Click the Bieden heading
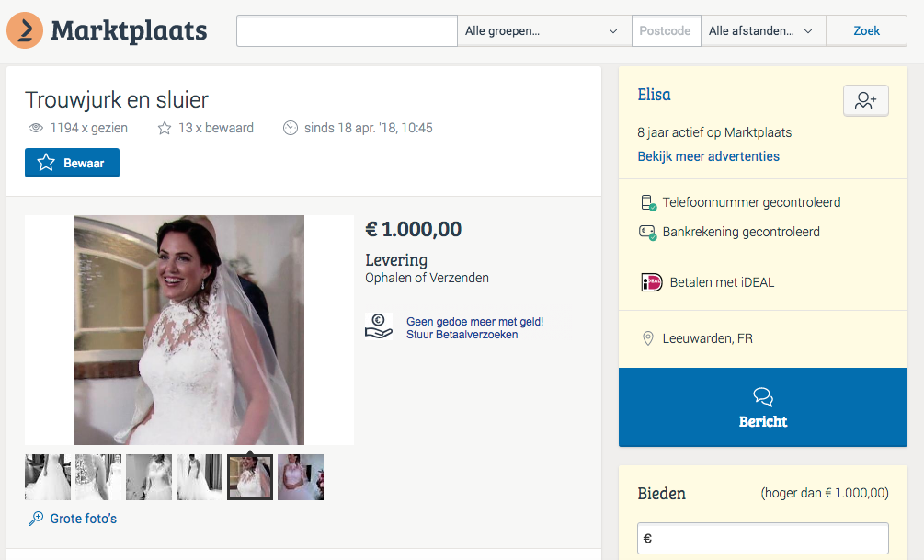The height and width of the screenshot is (560, 924). [661, 494]
